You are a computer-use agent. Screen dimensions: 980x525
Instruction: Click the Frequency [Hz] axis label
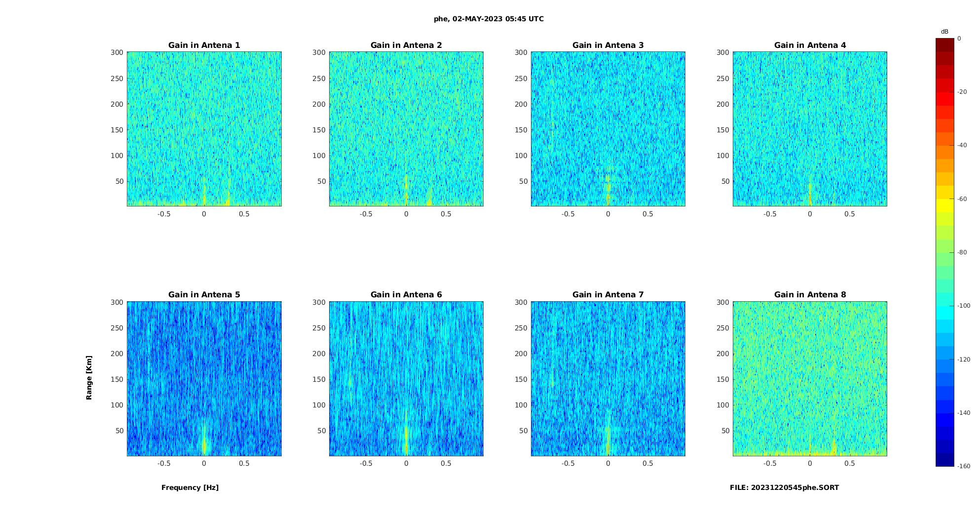coord(190,487)
